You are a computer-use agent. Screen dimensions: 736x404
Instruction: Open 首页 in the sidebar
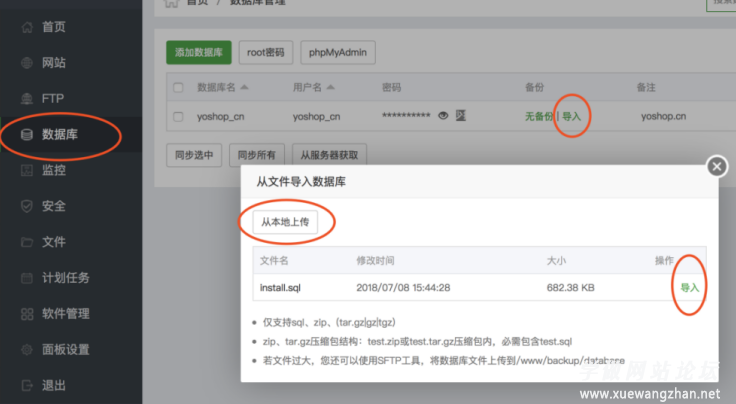(54, 27)
